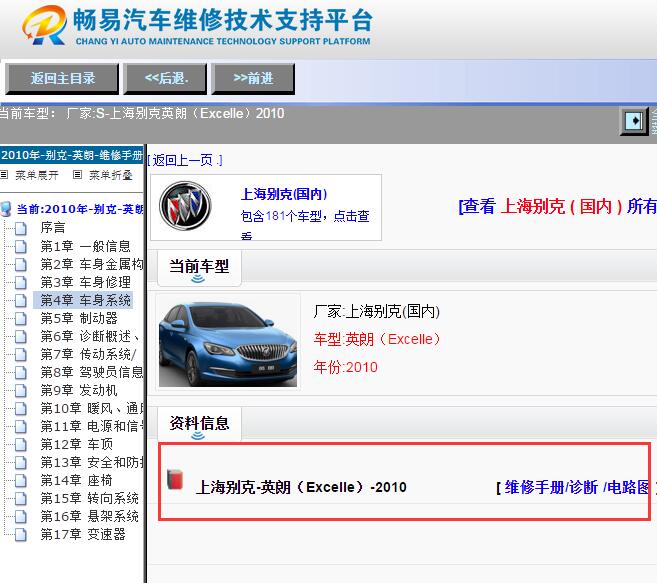The image size is (657, 583).
Task: Click root node 当前:2010年-别克-英朗
Action: pyautogui.click(x=80, y=209)
